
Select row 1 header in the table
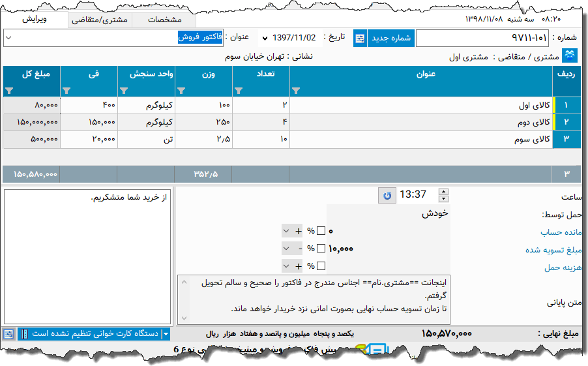[x=566, y=106]
